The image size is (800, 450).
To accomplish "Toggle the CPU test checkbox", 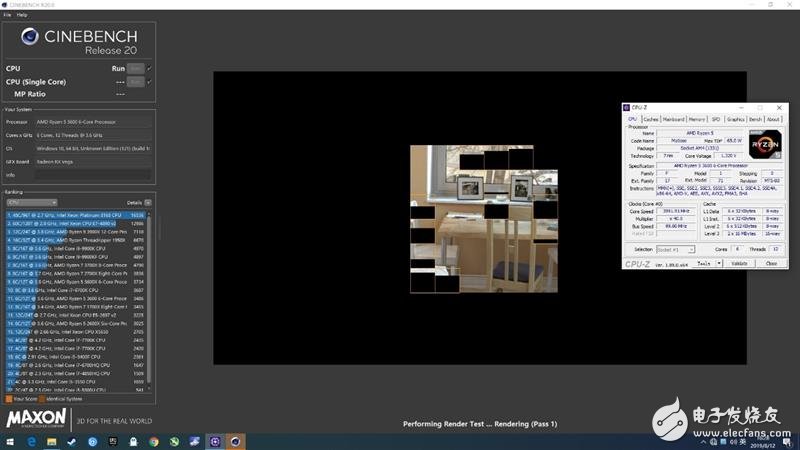I will tap(149, 69).
